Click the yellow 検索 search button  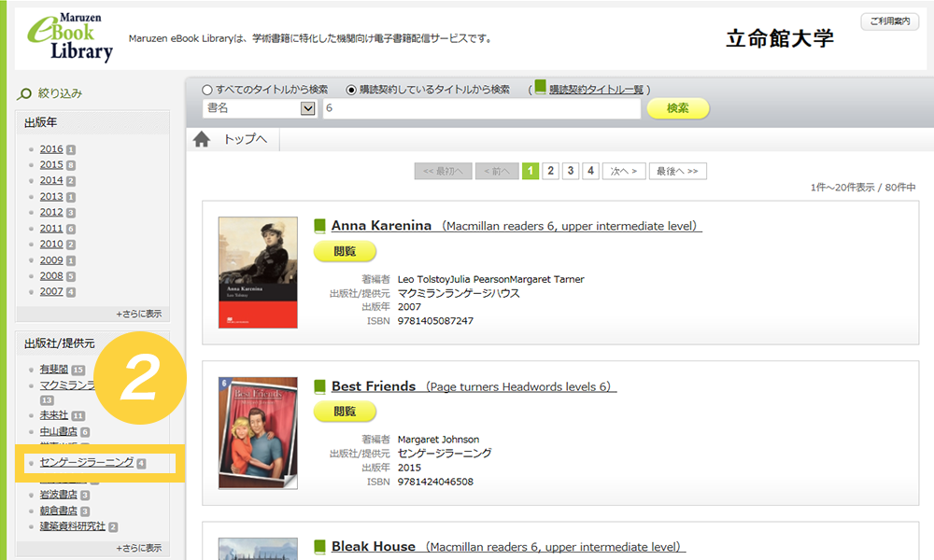tap(678, 108)
